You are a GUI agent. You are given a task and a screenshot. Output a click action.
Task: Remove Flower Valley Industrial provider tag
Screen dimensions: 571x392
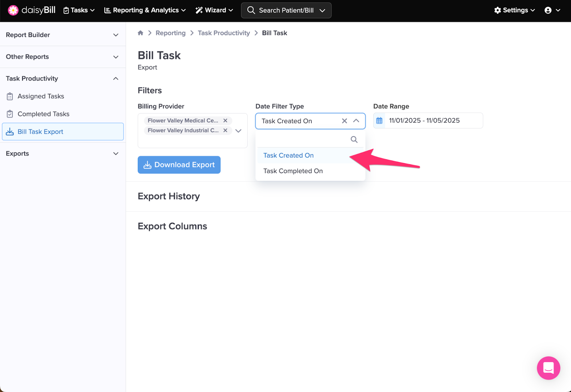coord(225,131)
